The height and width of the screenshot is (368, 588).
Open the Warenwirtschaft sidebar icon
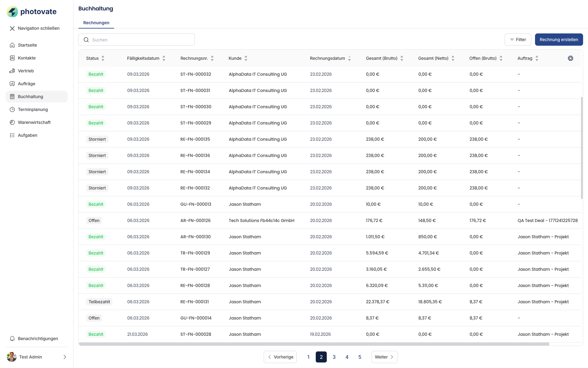pyautogui.click(x=12, y=122)
